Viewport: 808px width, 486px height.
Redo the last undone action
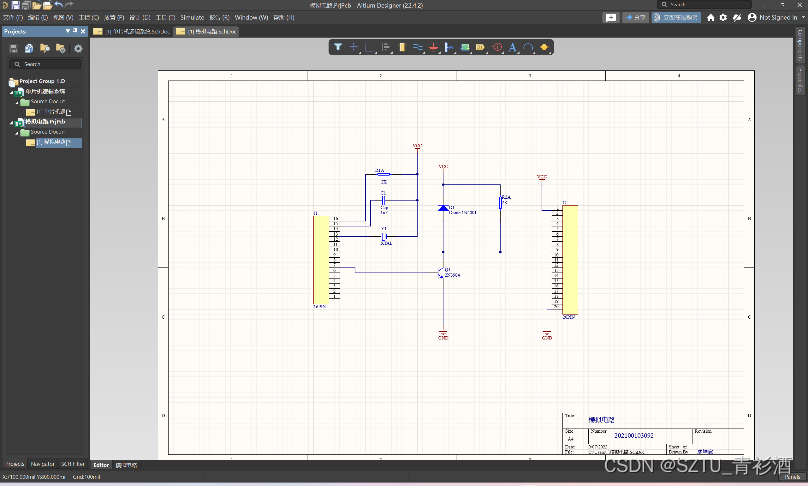coord(69,5)
